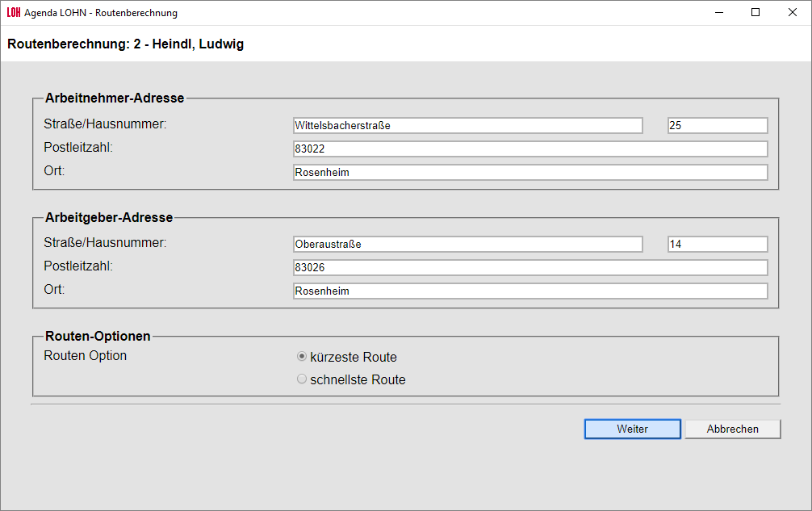Image resolution: width=812 pixels, height=511 pixels.
Task: Click the Ort field under Arbeitgeber-Adresse
Action: tap(529, 291)
